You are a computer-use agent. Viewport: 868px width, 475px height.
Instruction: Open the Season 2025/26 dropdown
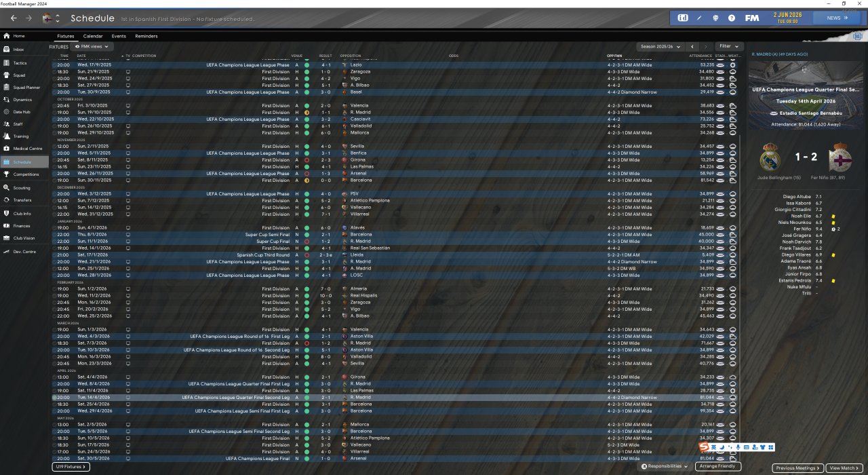(x=660, y=47)
